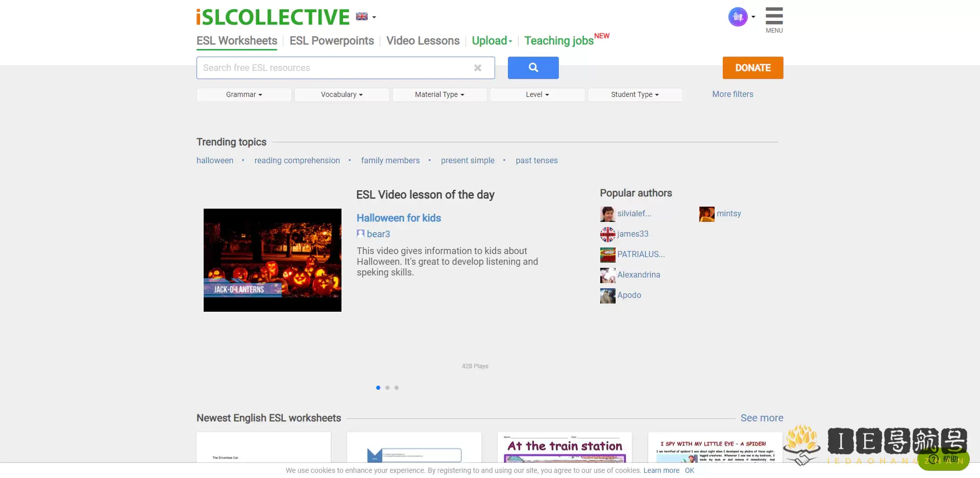Viewport: 980px width, 478px height.
Task: Click the blue search magnifier icon
Action: [533, 67]
